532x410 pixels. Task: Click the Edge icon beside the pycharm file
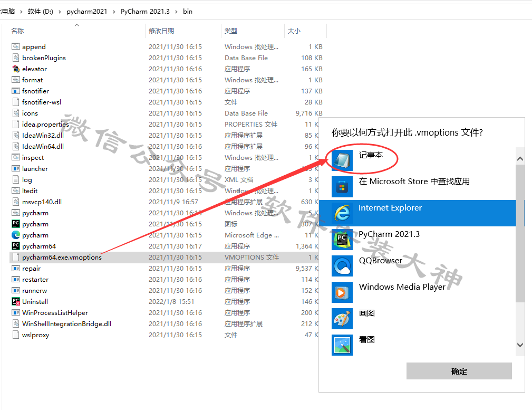tap(16, 235)
